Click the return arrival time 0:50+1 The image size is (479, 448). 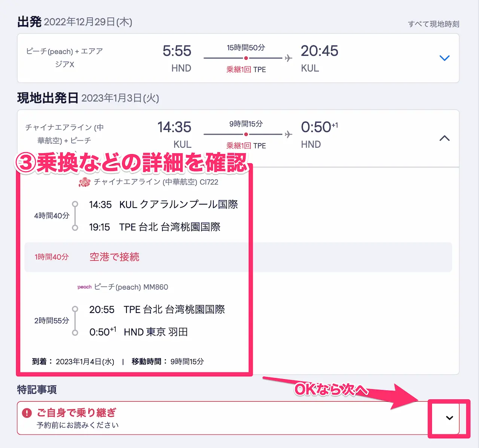pyautogui.click(x=319, y=127)
